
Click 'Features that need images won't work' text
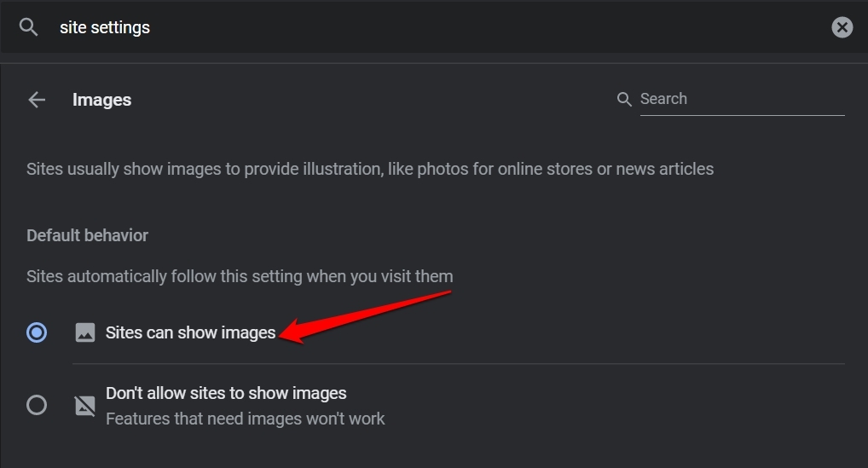(x=245, y=419)
